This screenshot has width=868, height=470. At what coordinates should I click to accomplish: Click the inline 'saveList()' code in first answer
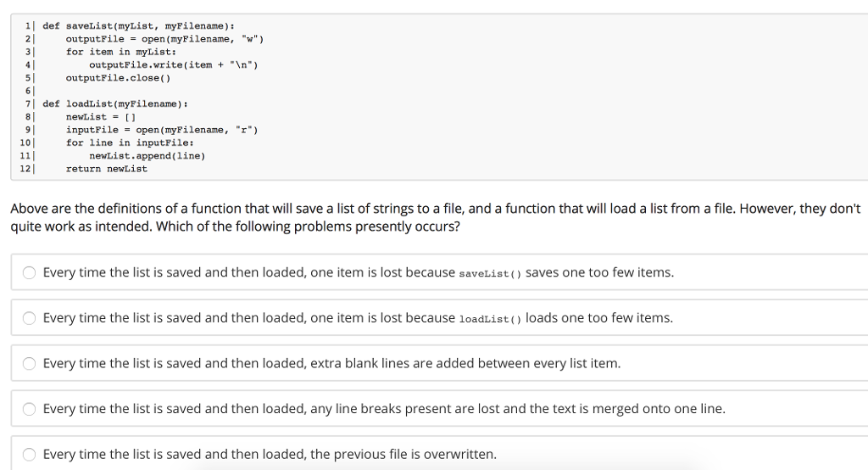pyautogui.click(x=490, y=274)
